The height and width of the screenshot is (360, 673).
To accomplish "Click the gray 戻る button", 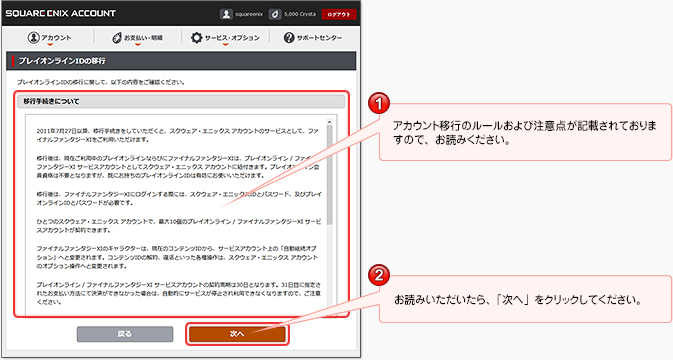I will click(x=125, y=334).
